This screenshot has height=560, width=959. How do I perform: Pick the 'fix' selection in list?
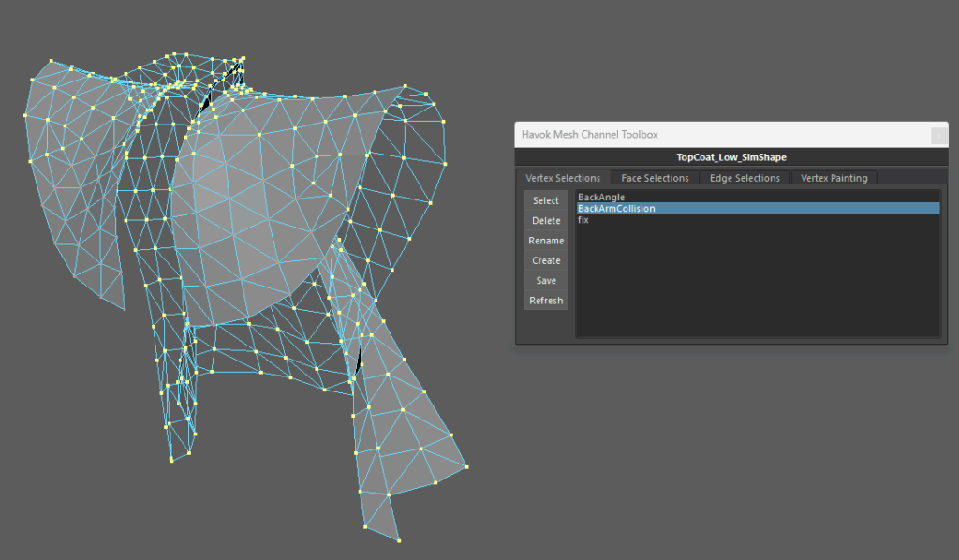click(x=583, y=220)
